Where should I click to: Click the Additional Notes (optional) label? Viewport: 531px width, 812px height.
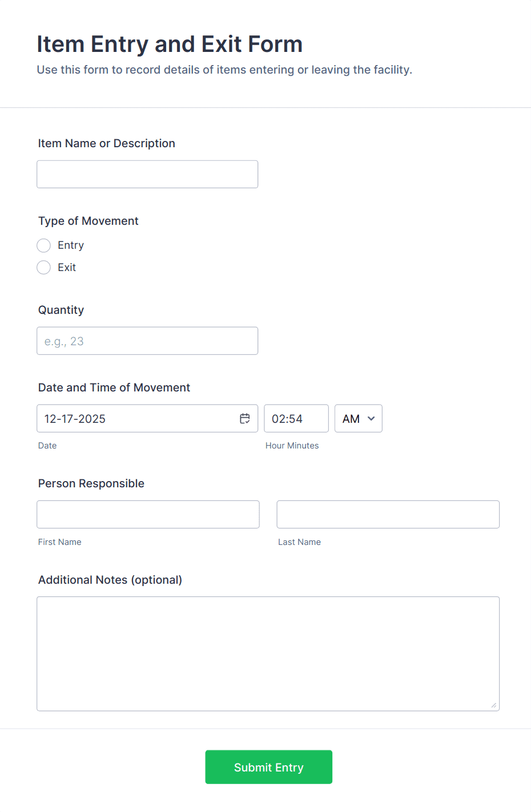pyautogui.click(x=110, y=580)
